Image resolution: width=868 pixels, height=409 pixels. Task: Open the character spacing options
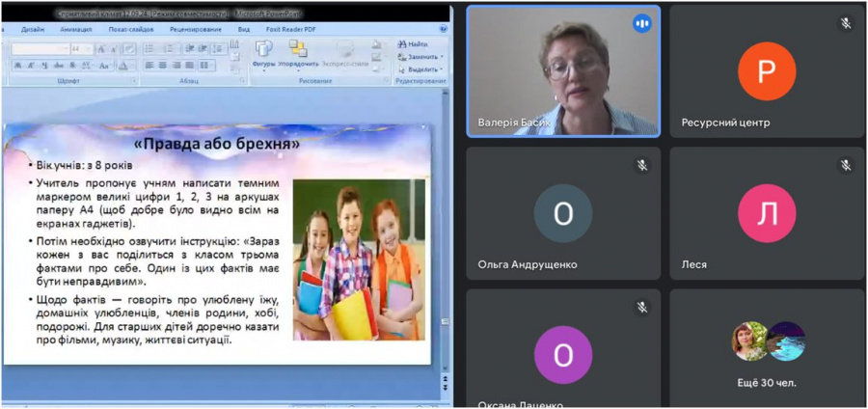[87, 66]
